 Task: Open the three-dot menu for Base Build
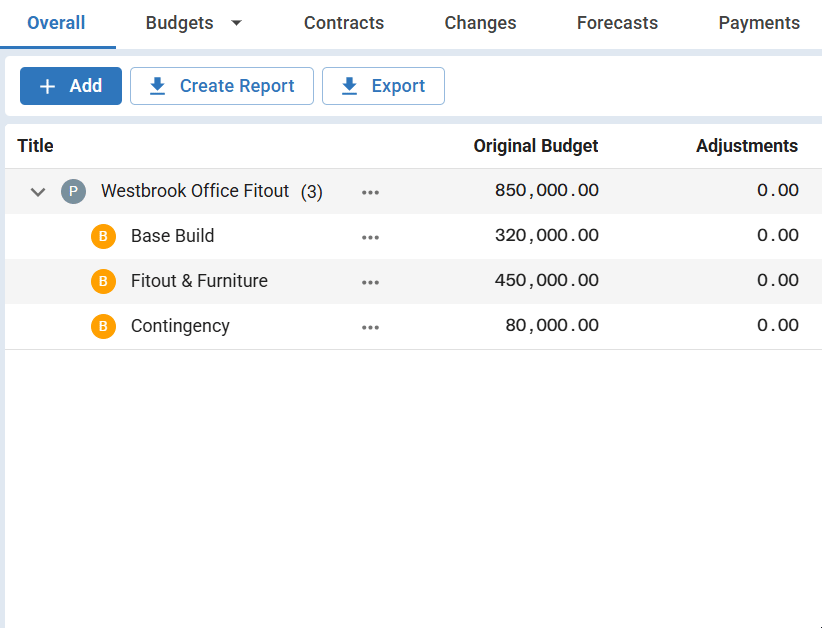[x=370, y=237]
